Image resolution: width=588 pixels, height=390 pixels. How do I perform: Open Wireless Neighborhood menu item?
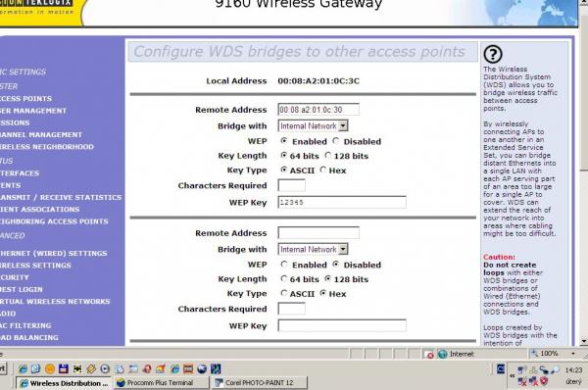coord(47,147)
